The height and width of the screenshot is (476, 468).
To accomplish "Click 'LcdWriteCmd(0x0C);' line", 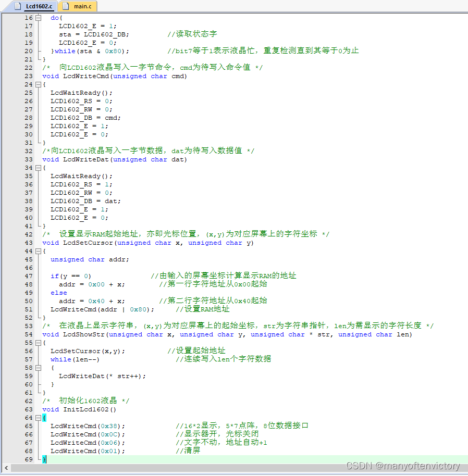I will coord(88,434).
